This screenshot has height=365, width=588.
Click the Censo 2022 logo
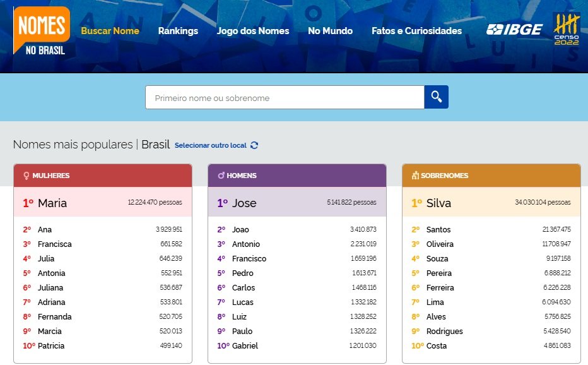pos(567,30)
